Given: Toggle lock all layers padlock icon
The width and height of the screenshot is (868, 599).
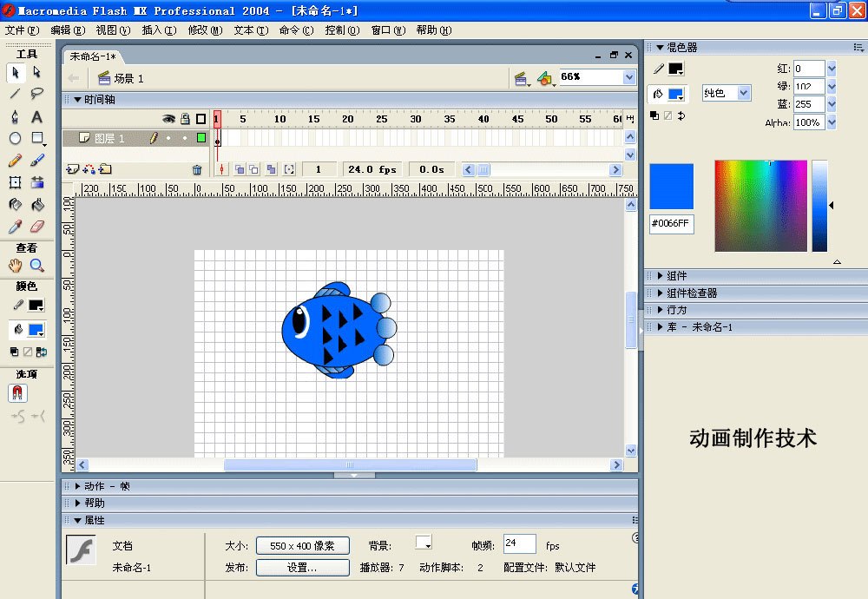Looking at the screenshot, I should (x=185, y=119).
